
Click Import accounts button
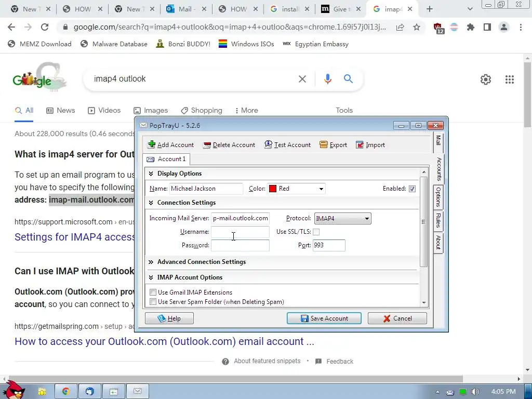(x=370, y=145)
